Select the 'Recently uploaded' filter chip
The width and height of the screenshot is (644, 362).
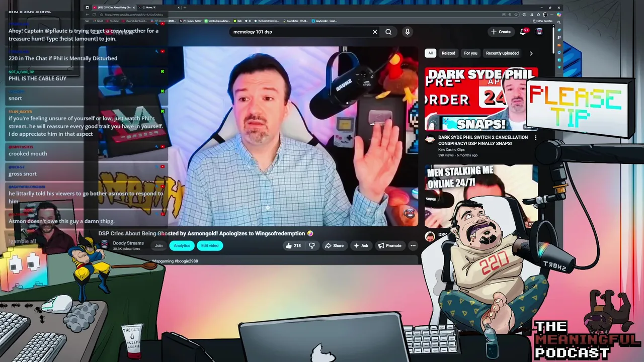click(x=502, y=53)
